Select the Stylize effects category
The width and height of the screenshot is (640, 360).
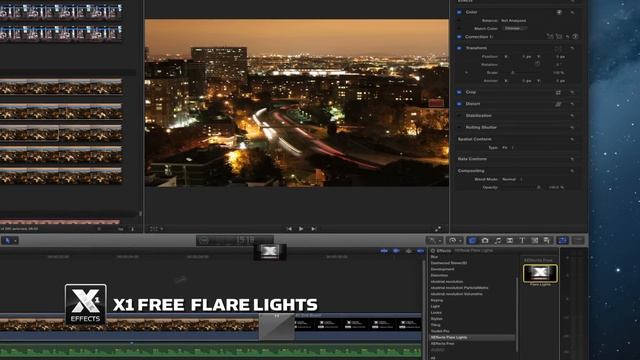(x=437, y=319)
